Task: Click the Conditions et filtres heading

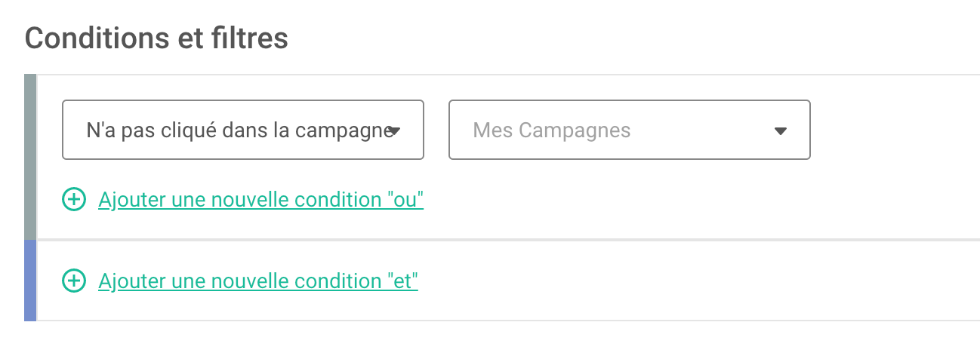Action: tap(157, 38)
